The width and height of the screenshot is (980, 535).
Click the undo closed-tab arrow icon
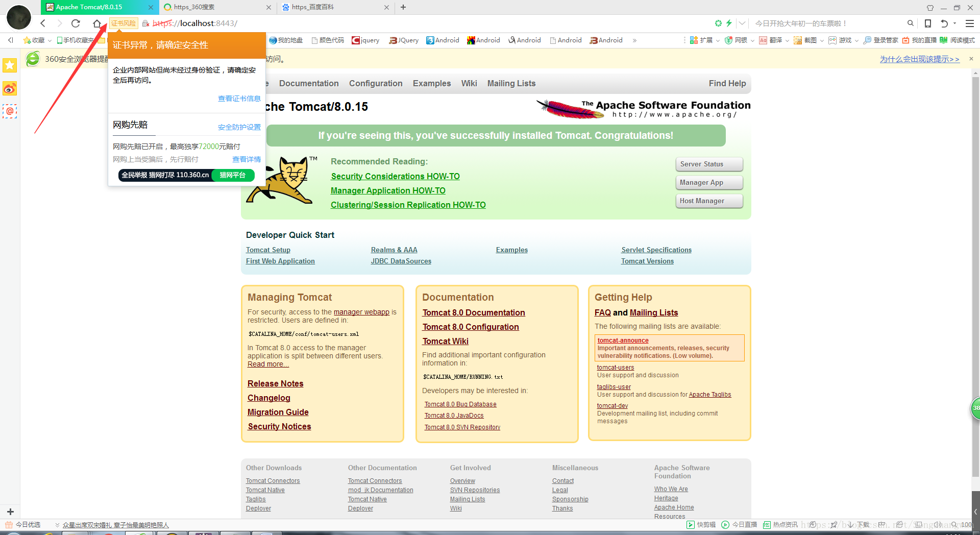(944, 23)
